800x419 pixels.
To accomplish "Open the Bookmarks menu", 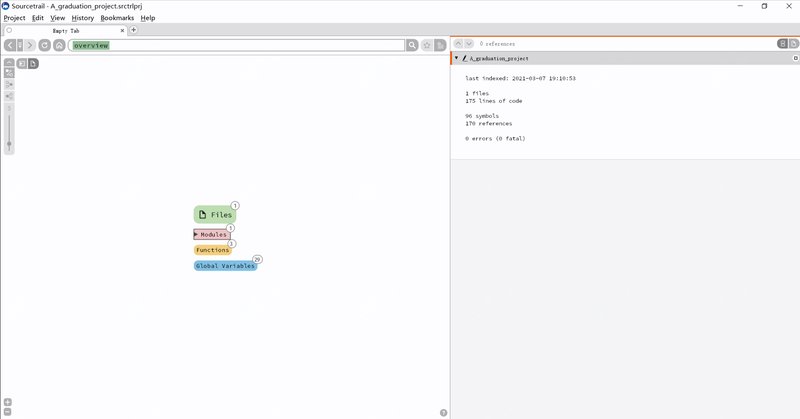I will [x=117, y=18].
